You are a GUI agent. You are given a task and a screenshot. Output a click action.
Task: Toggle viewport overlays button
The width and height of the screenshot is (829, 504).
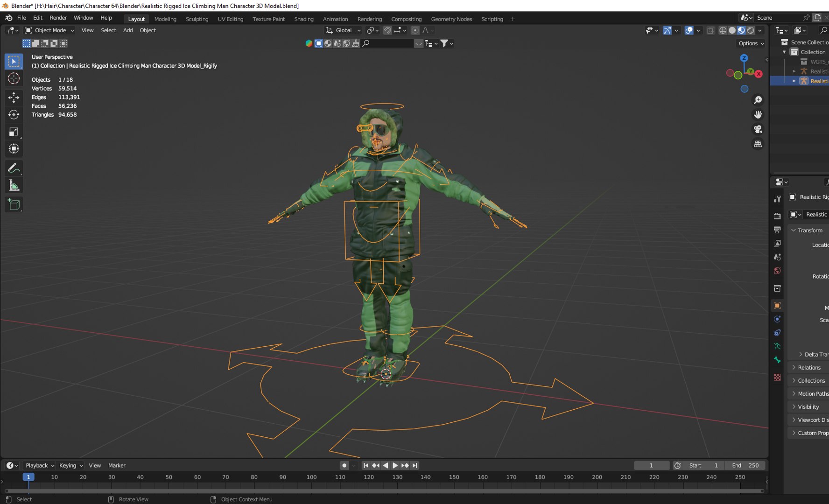pos(688,30)
